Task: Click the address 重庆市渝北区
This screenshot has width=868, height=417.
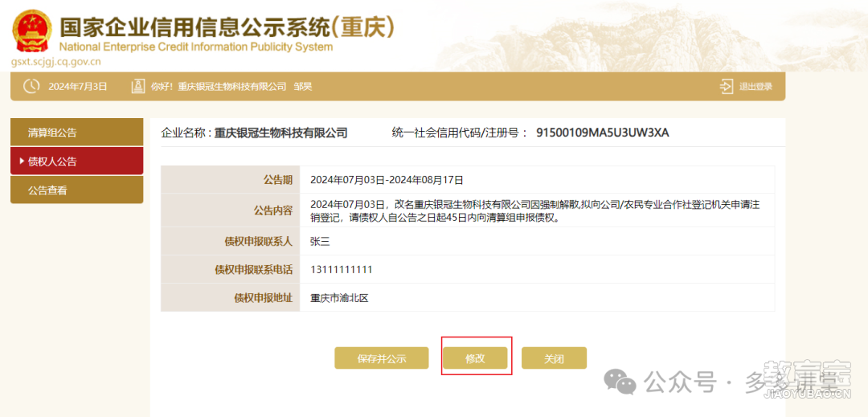Action: pos(339,298)
